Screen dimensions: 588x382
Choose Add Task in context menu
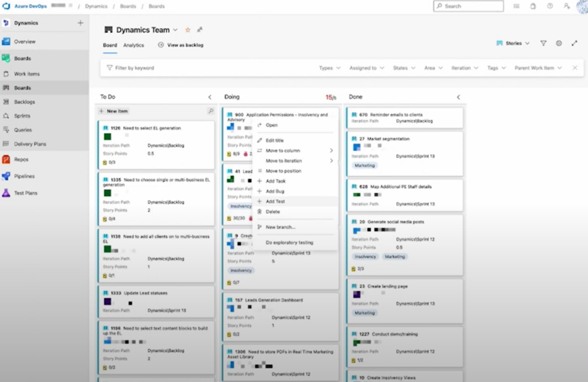(295, 181)
